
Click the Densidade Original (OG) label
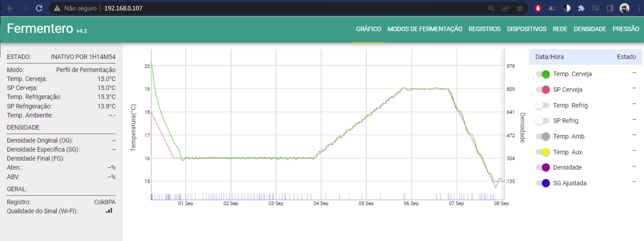pyautogui.click(x=40, y=140)
